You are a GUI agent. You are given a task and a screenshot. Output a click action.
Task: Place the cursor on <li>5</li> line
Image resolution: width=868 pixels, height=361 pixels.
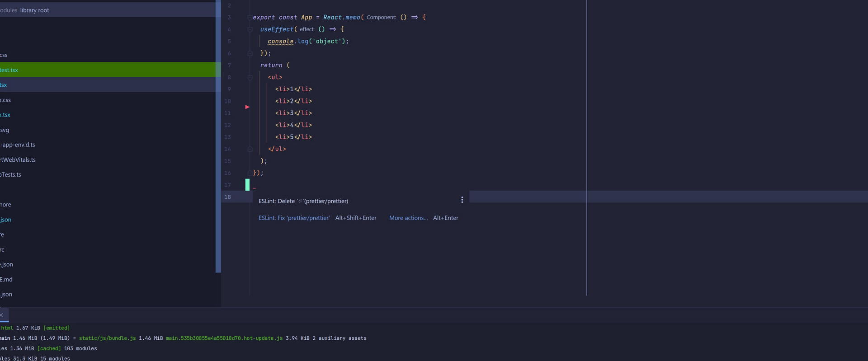(x=293, y=137)
